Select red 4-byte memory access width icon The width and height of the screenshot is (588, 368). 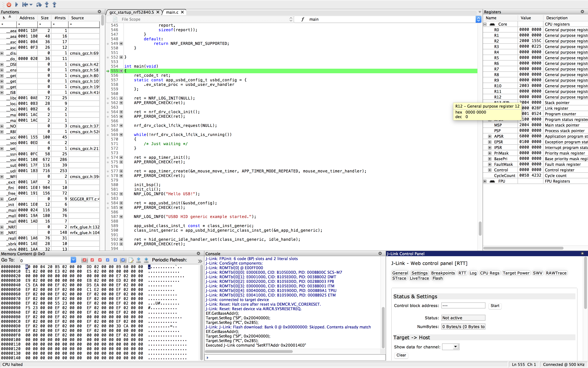(100, 260)
